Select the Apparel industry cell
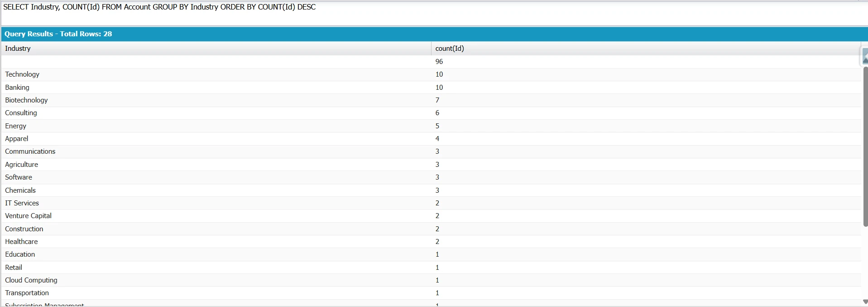The image size is (868, 307). (216, 139)
